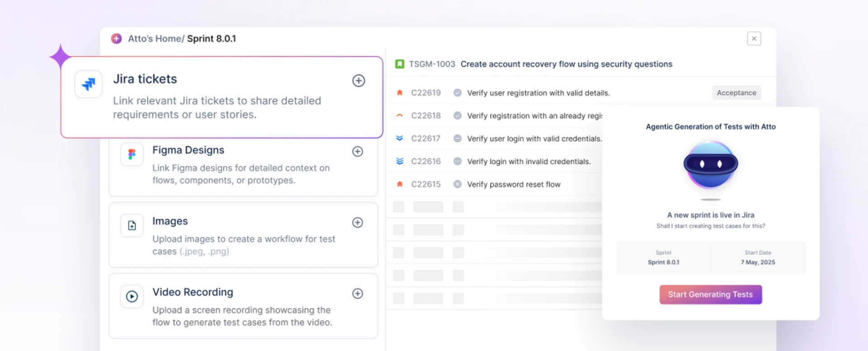
Task: Click the status icon for C22618
Action: pyautogui.click(x=458, y=116)
